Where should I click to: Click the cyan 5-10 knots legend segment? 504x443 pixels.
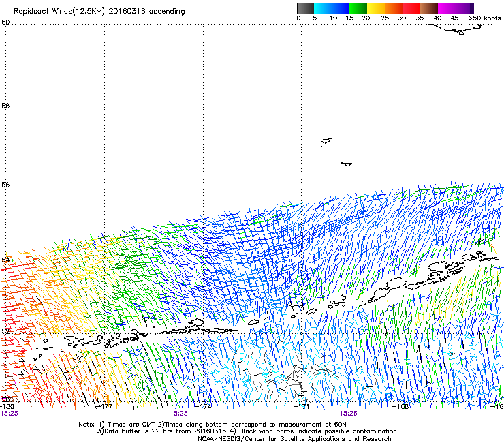(323, 8)
